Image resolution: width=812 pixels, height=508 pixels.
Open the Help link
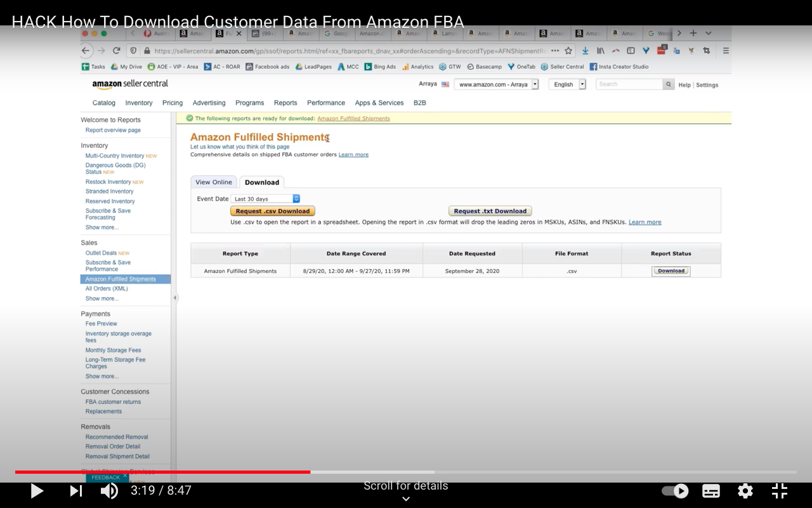coord(684,85)
